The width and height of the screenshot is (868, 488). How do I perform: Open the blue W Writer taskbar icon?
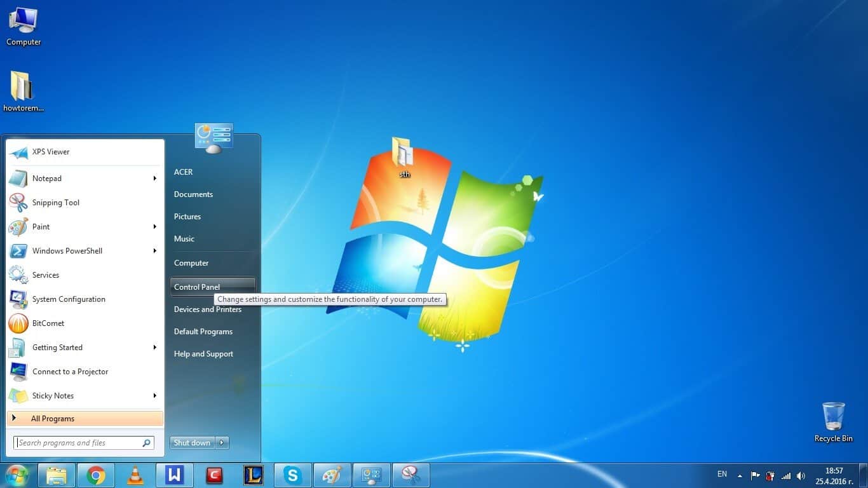coord(174,475)
